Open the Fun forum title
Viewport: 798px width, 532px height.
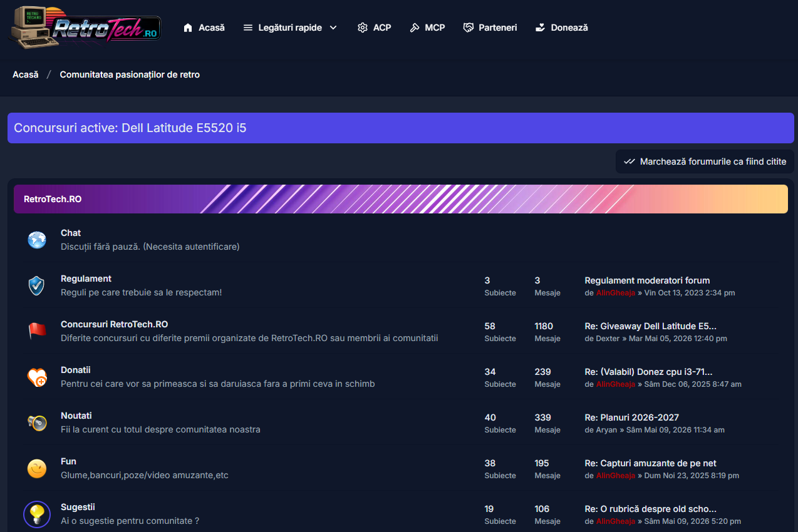[x=68, y=461]
